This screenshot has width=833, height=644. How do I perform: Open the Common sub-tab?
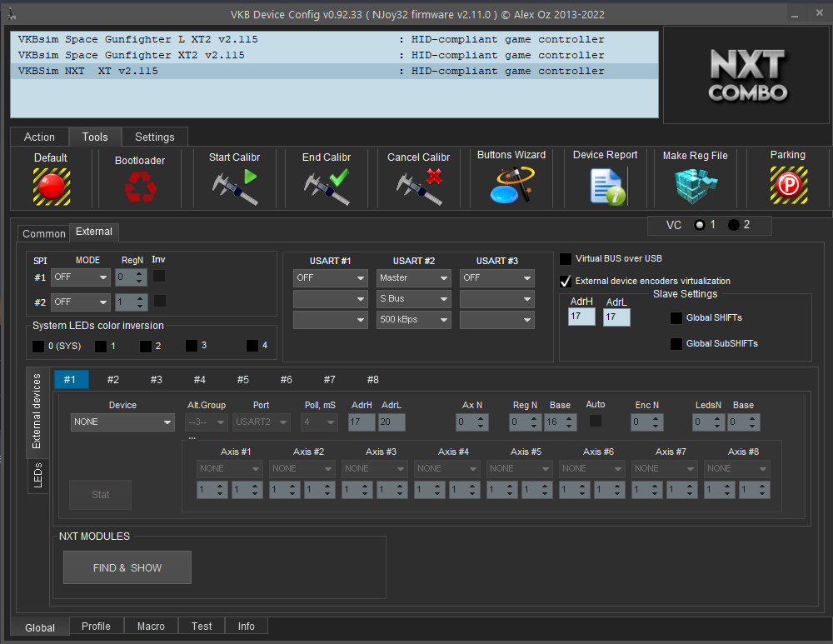(43, 234)
